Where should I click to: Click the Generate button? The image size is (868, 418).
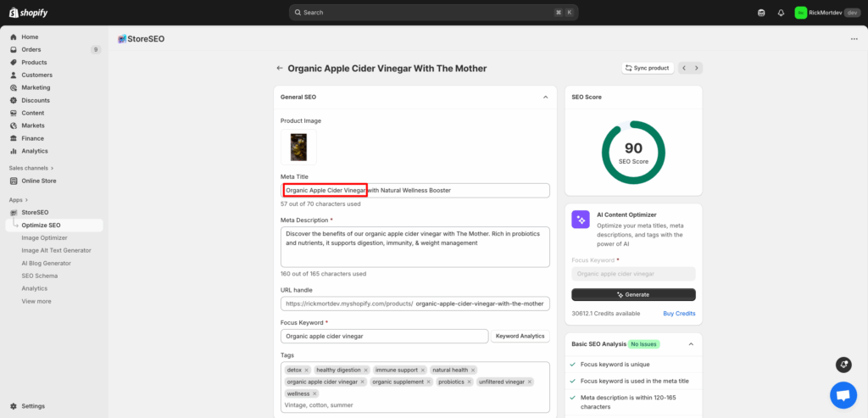pyautogui.click(x=633, y=294)
